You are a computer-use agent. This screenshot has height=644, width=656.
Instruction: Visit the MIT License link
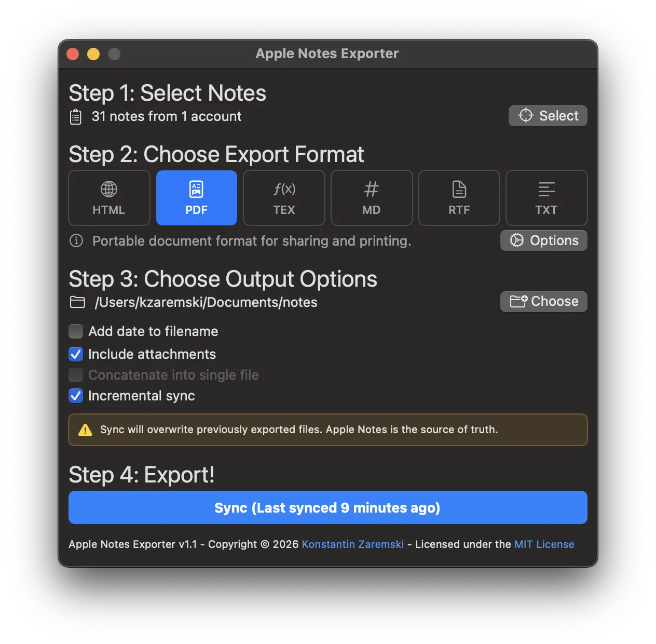point(544,544)
